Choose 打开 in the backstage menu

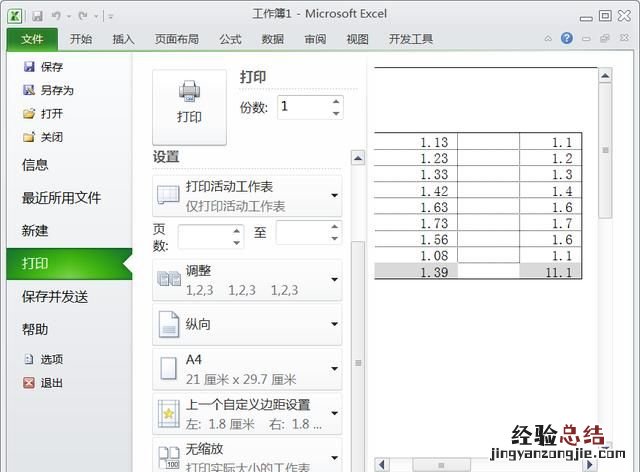43,114
